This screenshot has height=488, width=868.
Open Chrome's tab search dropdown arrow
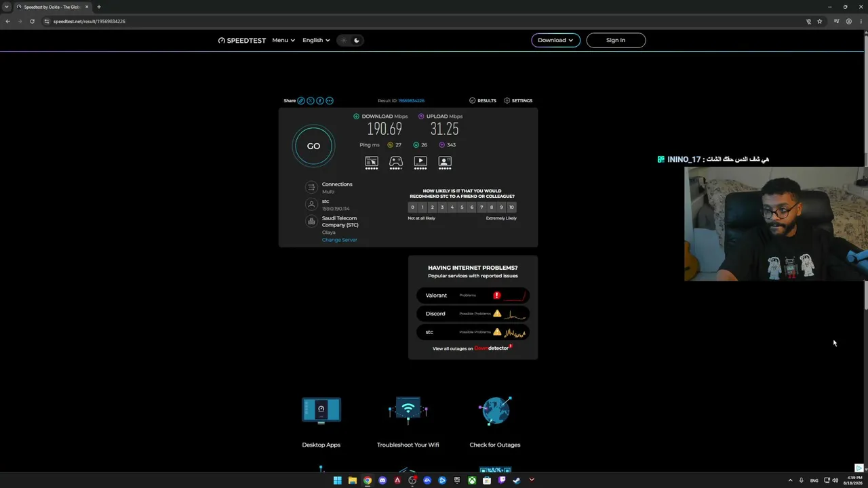click(x=7, y=7)
